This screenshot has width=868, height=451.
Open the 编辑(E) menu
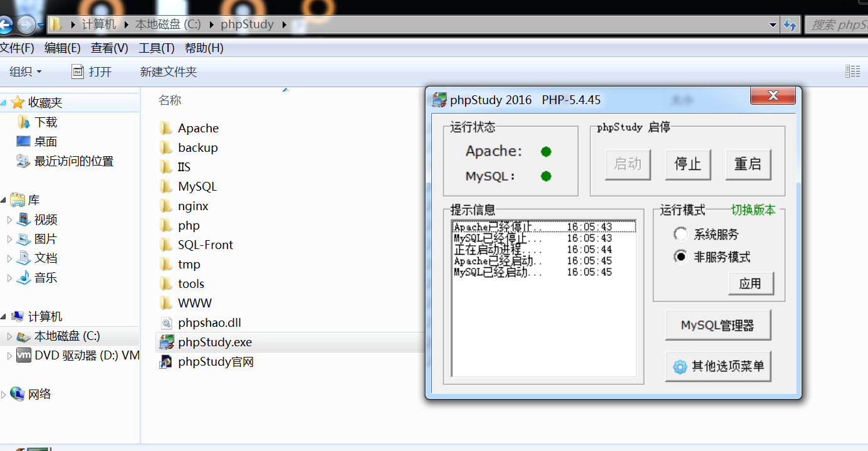tap(62, 48)
